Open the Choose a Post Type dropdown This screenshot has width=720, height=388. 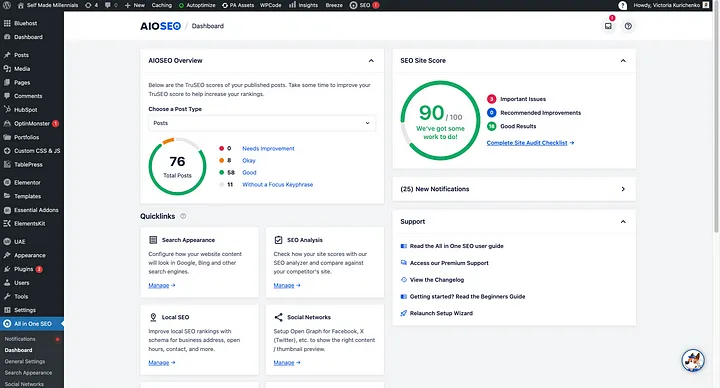[x=262, y=123]
